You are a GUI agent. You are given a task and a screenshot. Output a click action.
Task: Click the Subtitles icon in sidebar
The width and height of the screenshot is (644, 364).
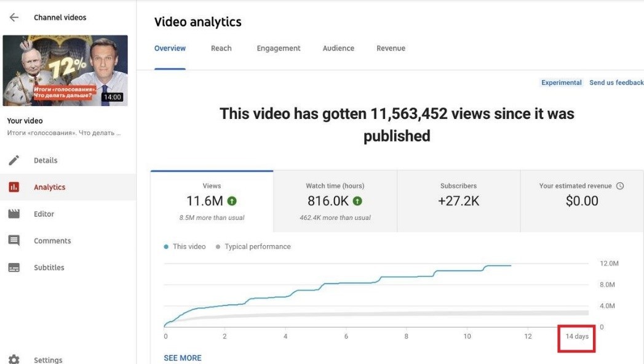tap(14, 268)
